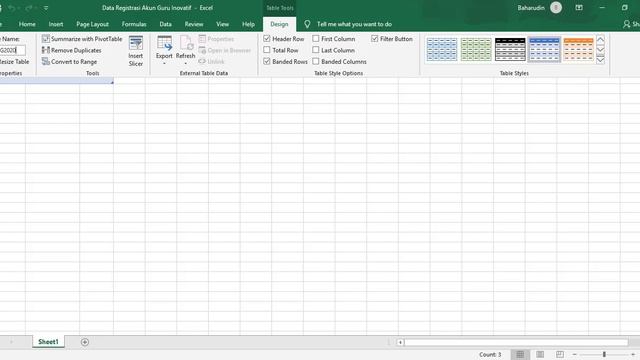
Task: Open Insert Slicer
Action: pos(136,51)
